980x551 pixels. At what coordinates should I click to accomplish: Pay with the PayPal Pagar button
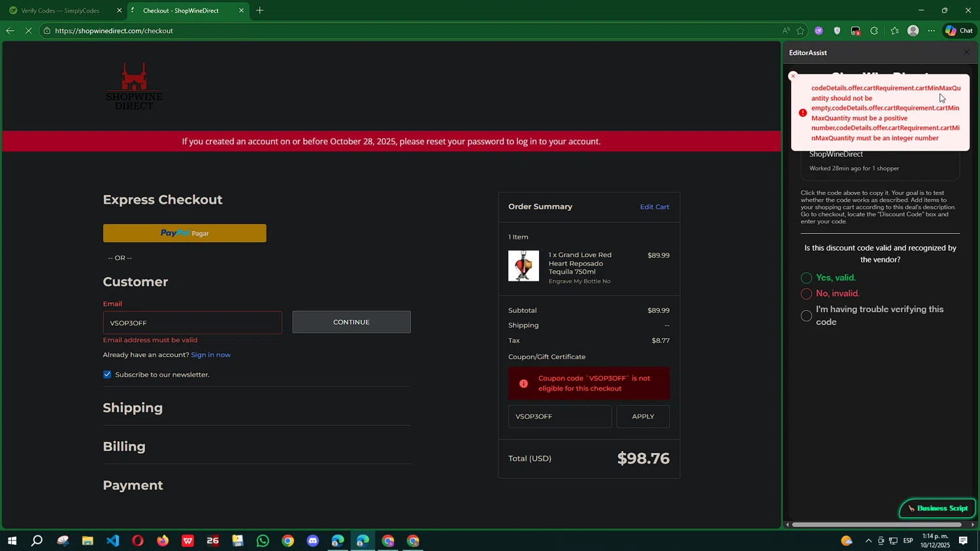[185, 233]
